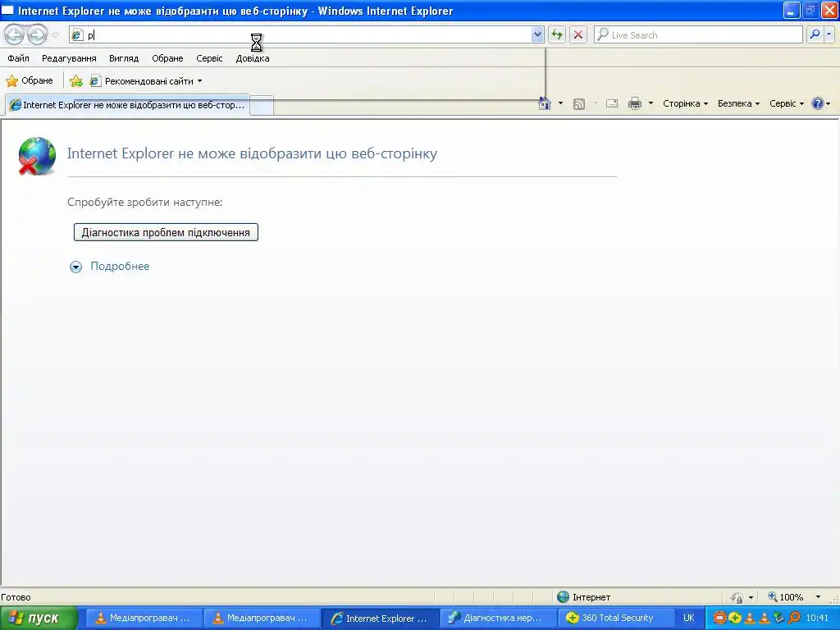Open Рекомендовані сайти dropdown
840x630 pixels.
point(146,81)
